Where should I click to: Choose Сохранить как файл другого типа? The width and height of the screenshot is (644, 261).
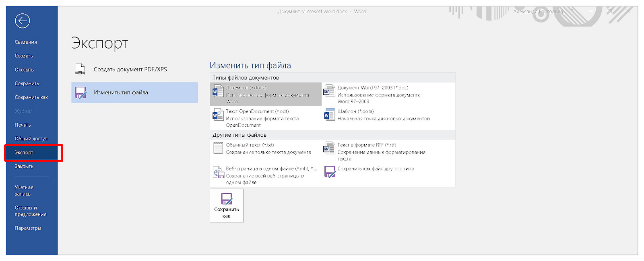coord(375,169)
